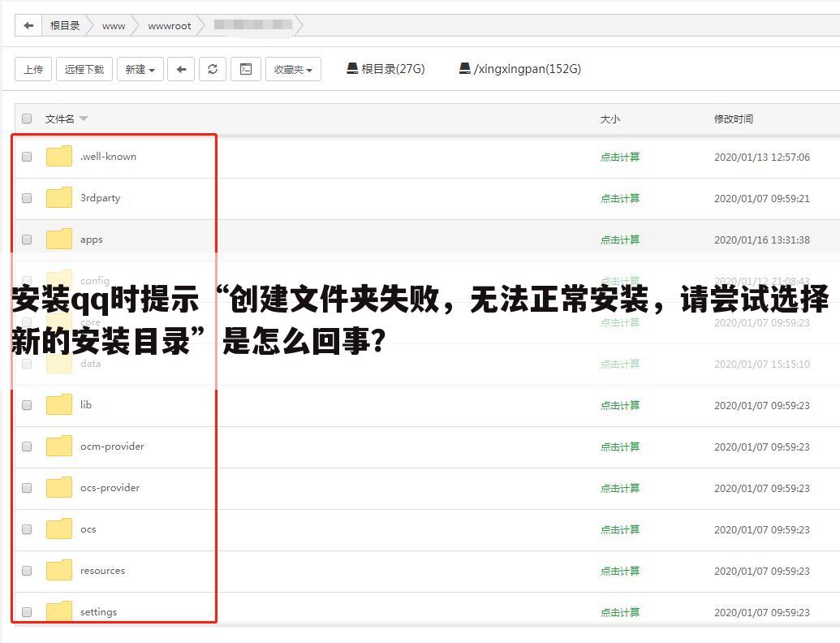Screen dimensions: 840x643
Task: Click the folder icon of 3rdparty
Action: click(59, 198)
